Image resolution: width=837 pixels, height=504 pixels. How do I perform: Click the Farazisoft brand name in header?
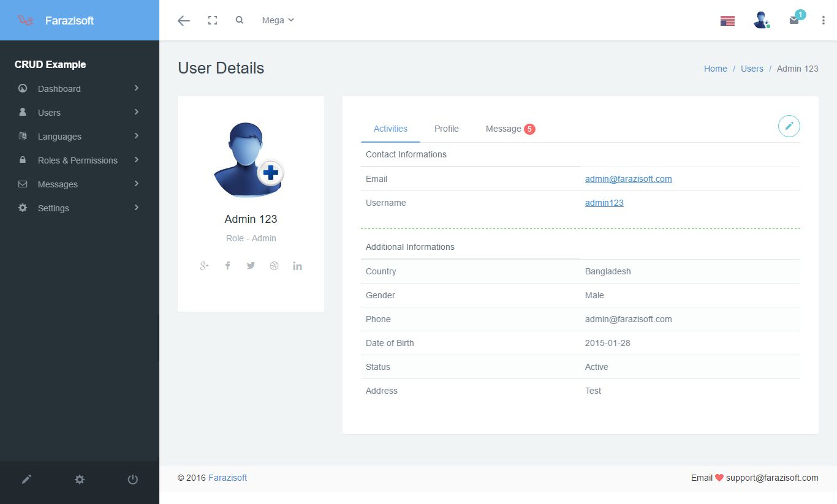pyautogui.click(x=69, y=20)
